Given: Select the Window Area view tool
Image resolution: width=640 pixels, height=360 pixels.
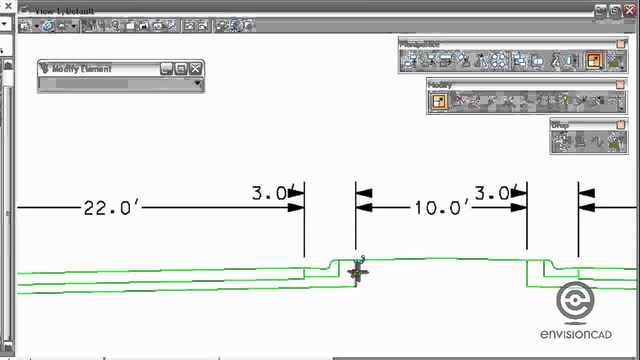Looking at the screenshot, I should tap(130, 26).
